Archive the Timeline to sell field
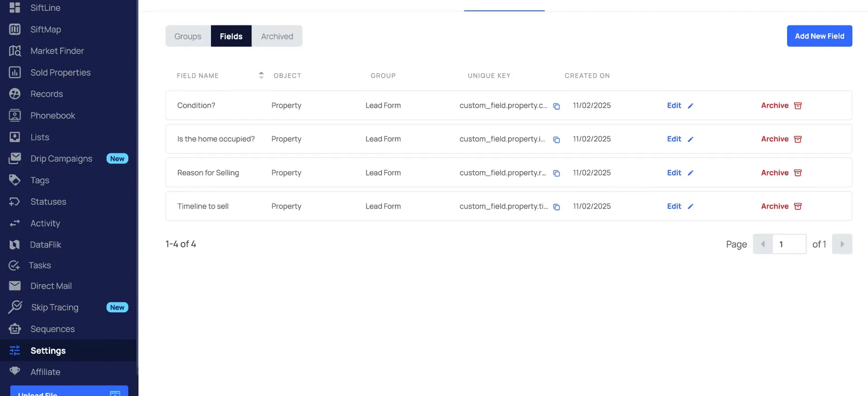 [x=781, y=206]
